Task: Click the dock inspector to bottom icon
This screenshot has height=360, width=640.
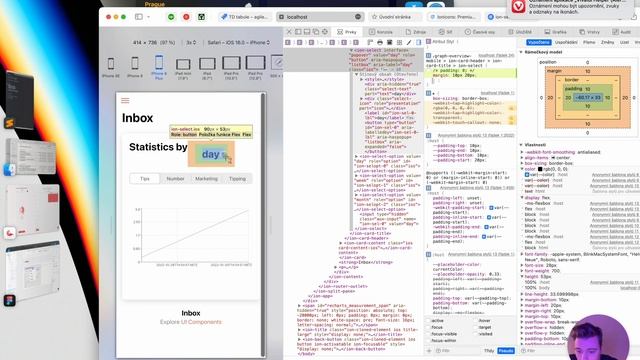Action: click(307, 32)
